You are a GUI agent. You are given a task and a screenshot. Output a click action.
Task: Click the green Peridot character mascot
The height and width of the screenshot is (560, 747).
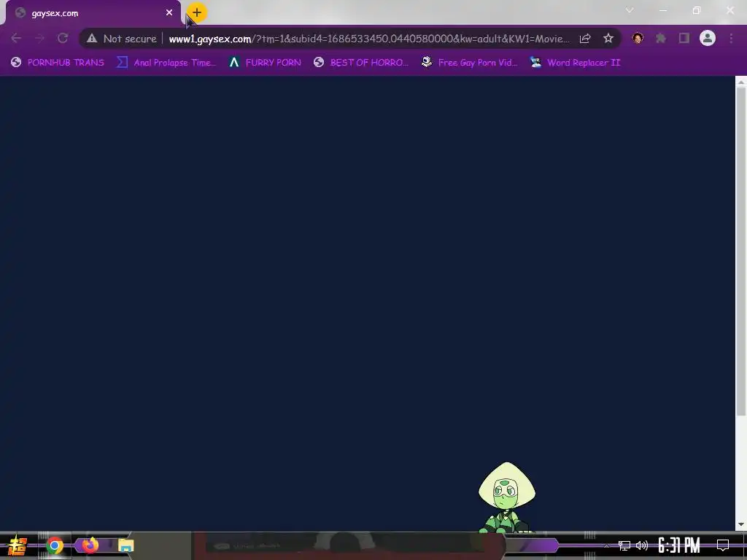pyautogui.click(x=506, y=497)
